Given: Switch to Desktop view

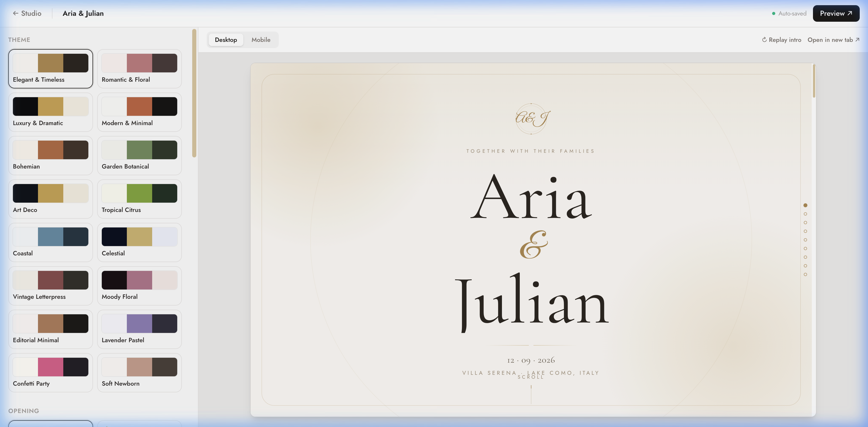Looking at the screenshot, I should [226, 40].
